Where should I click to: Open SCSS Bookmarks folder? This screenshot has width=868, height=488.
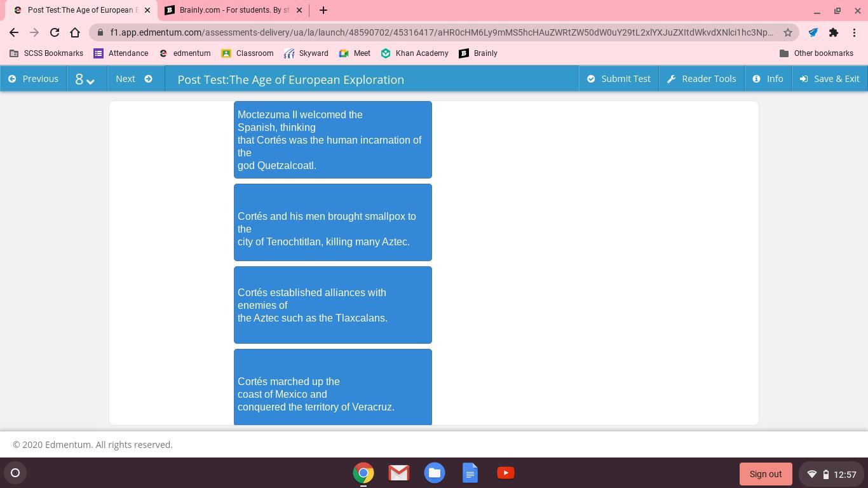(46, 53)
